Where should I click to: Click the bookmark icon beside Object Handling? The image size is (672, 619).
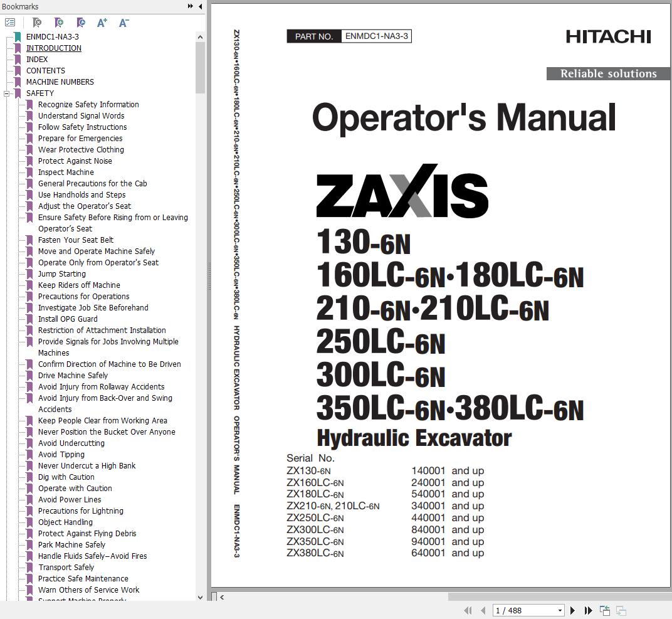tap(29, 522)
